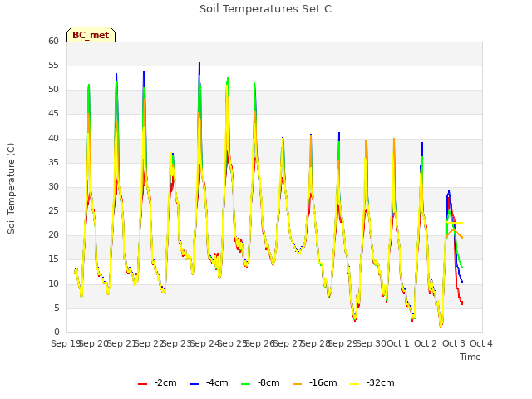532x399 pixels.
Task: Click the orange -16cm legend swatch
Action: click(x=298, y=384)
